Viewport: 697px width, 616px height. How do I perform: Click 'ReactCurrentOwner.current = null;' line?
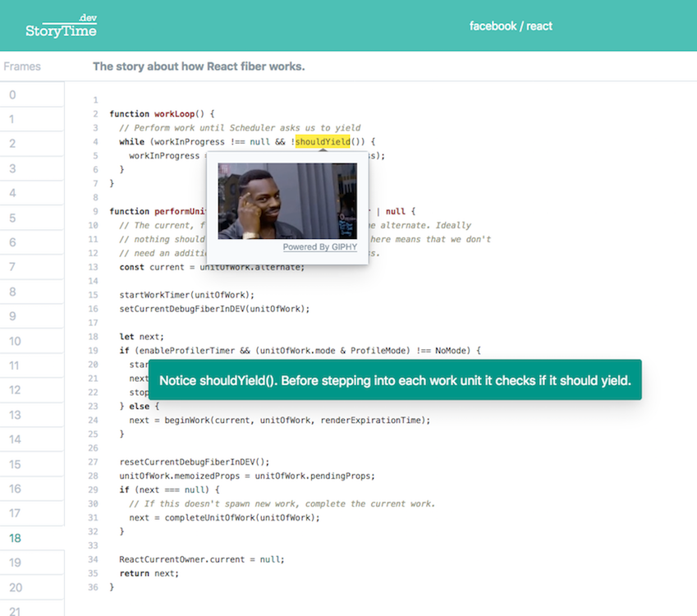tap(202, 559)
